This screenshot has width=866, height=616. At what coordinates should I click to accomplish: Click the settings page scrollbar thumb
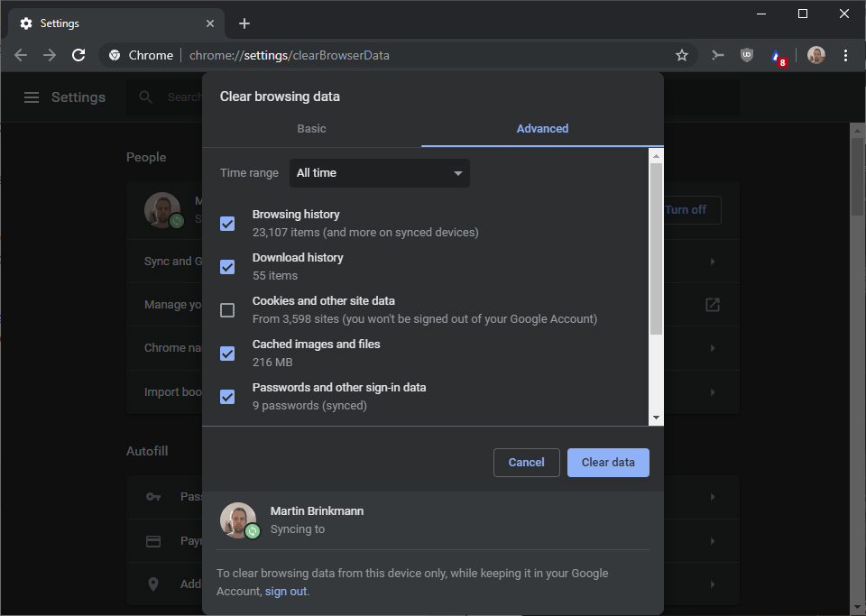(857, 177)
